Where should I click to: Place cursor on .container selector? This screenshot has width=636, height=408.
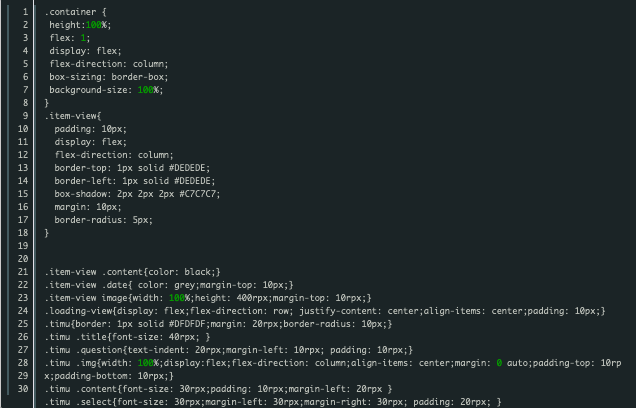pos(71,12)
